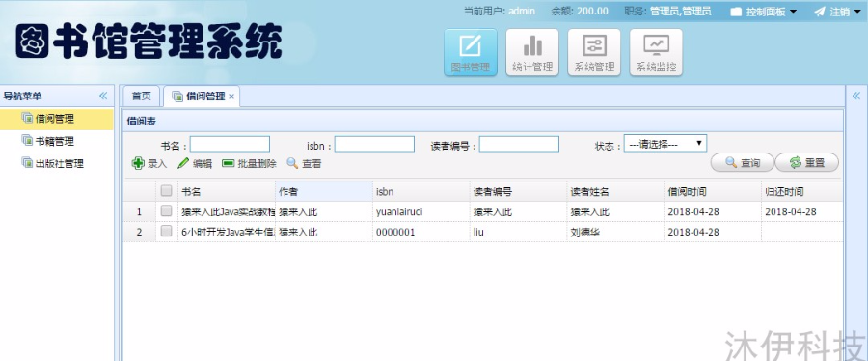The height and width of the screenshot is (361, 868).
Task: Click row number 2 cell
Action: point(139,232)
